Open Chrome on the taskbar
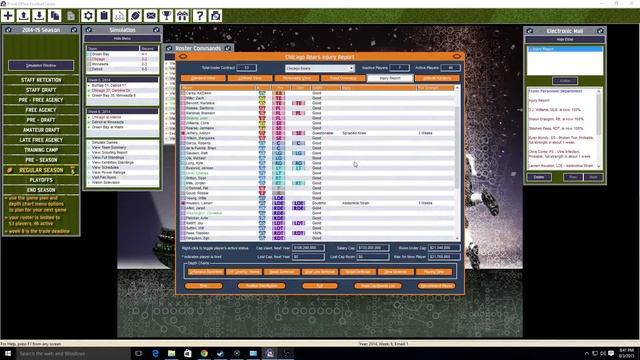The height and width of the screenshot is (360, 640). [204, 353]
